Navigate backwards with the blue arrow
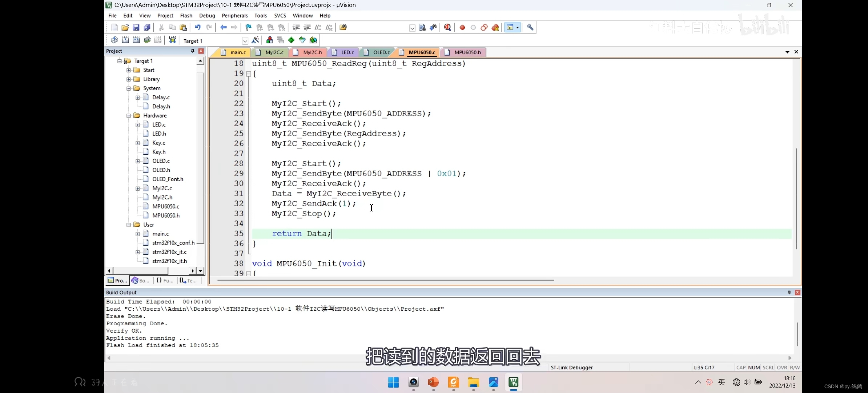The image size is (868, 393). point(223,27)
